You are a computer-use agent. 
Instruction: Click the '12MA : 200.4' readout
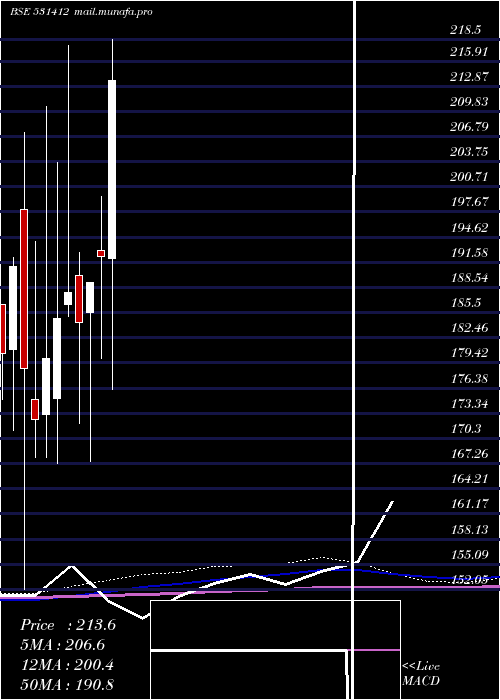point(67,665)
